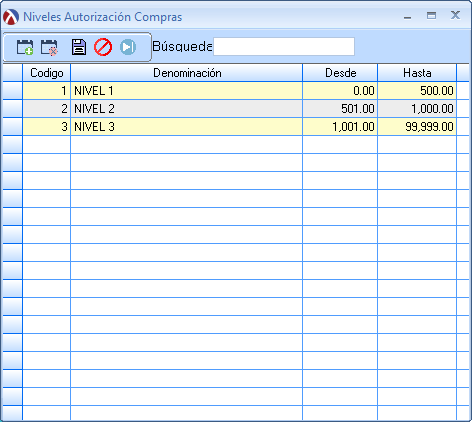Viewport: 472px width, 422px height.
Task: Click the Codigo column header
Action: [47, 73]
